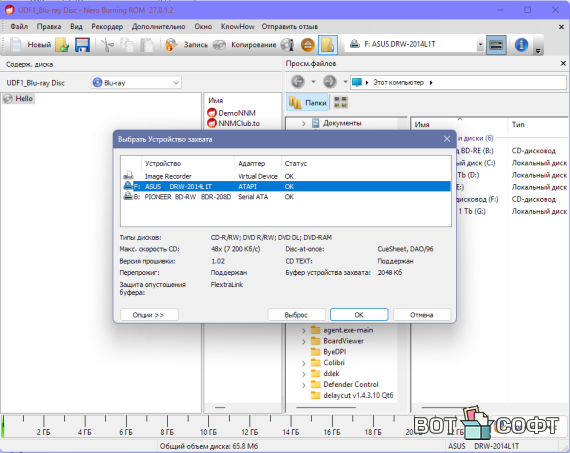570x453 pixels.
Task: Select the B: PIONEER BD-RW BDR-208D row
Action: pos(286,197)
